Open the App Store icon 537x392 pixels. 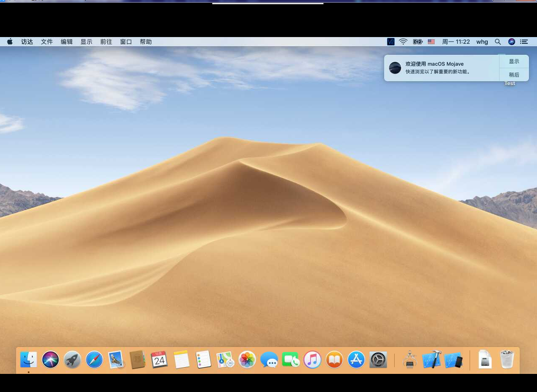[x=356, y=360]
